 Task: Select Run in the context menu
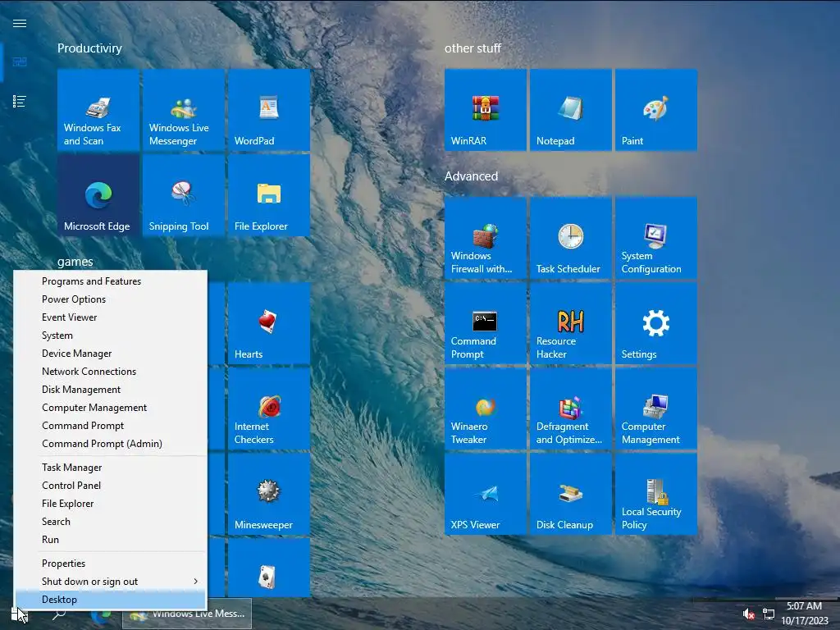pos(111,540)
